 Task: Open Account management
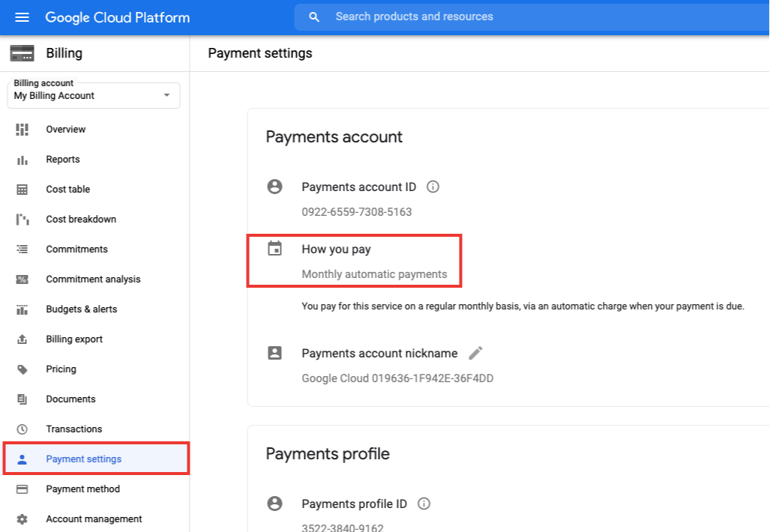pyautogui.click(x=94, y=519)
